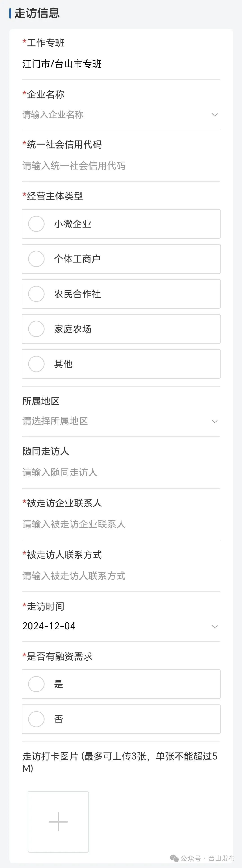Open the 走访时间 date picker chevron
This screenshot has width=242, height=868.
pyautogui.click(x=214, y=626)
